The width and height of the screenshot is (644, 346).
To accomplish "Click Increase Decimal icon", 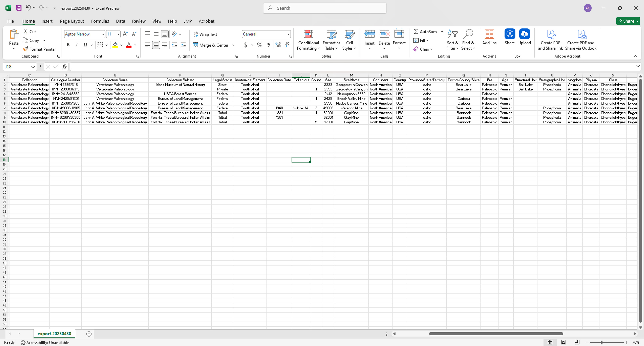I will [x=278, y=45].
